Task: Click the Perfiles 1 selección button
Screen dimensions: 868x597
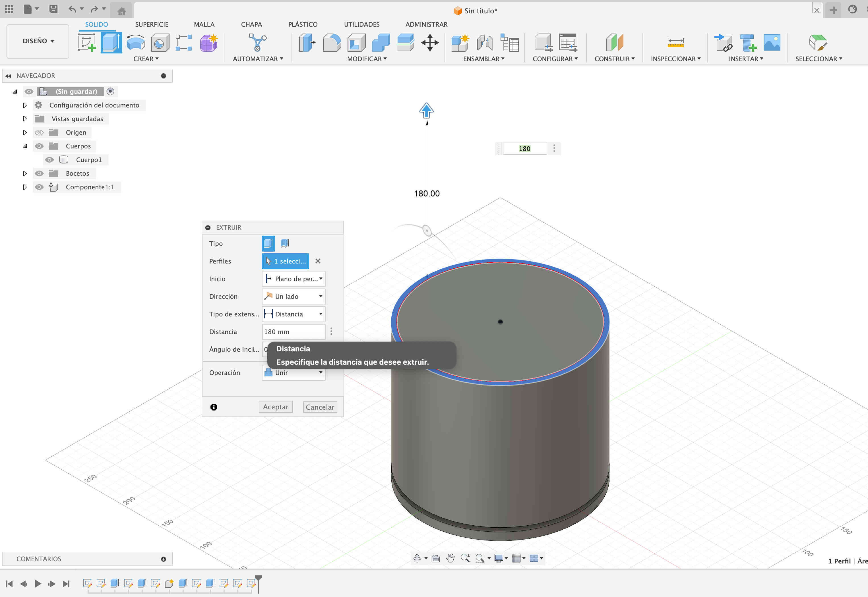Action: pyautogui.click(x=286, y=261)
